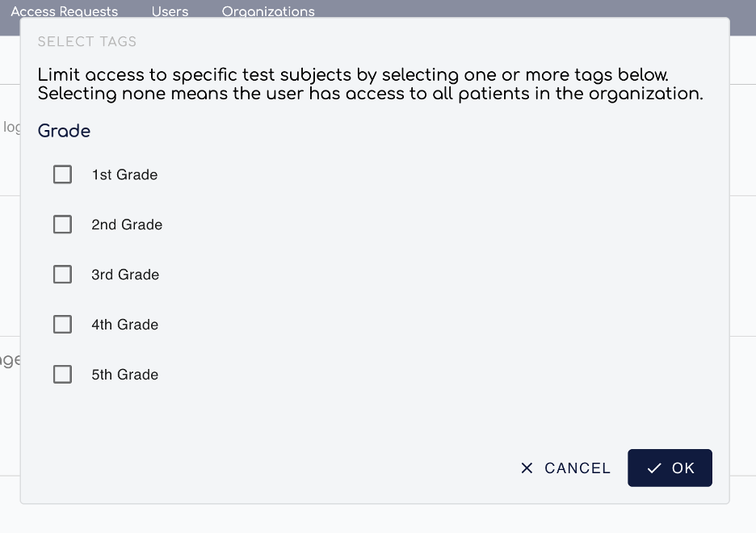Enable the 2nd Grade tag checkbox
Image resolution: width=756 pixels, height=533 pixels.
[x=62, y=225]
